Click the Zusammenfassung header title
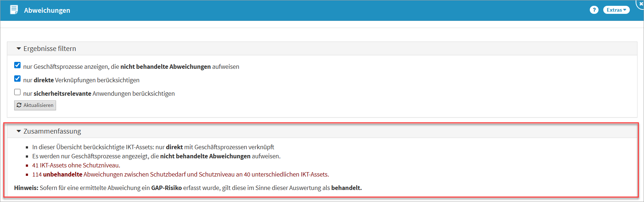Viewport: 644px width, 202px height. (52, 131)
